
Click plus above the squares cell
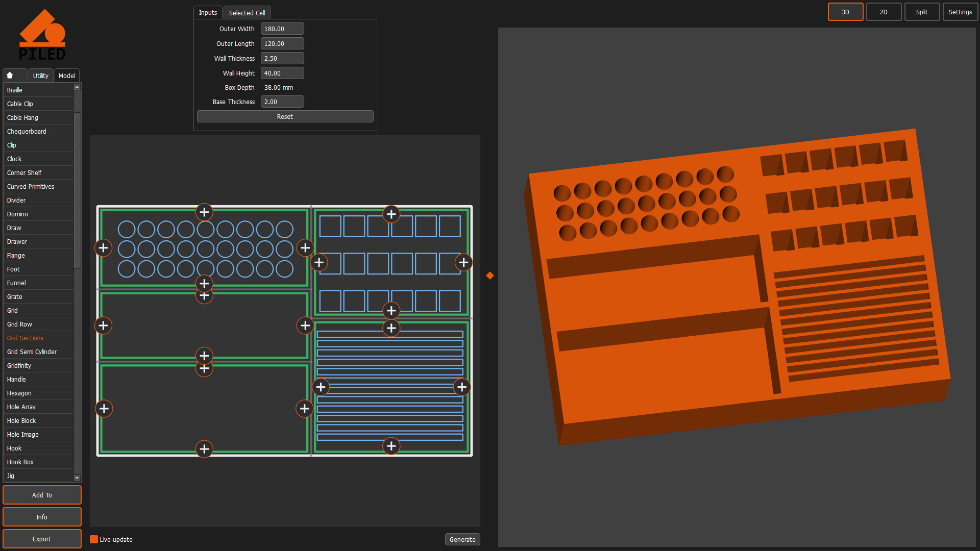(391, 214)
